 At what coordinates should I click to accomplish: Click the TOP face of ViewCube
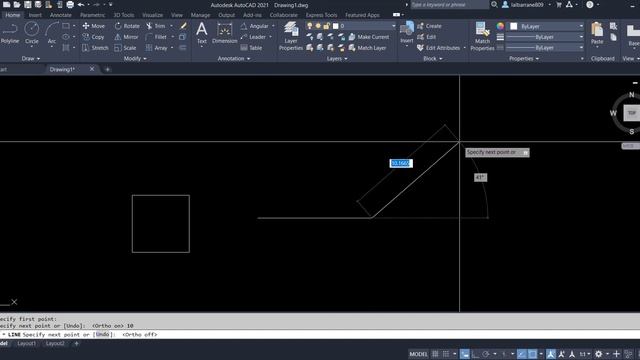(x=631, y=113)
